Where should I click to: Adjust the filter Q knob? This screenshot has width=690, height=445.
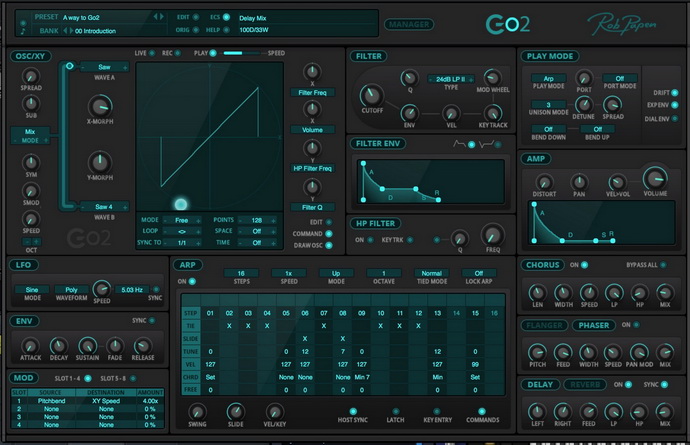pyautogui.click(x=409, y=78)
